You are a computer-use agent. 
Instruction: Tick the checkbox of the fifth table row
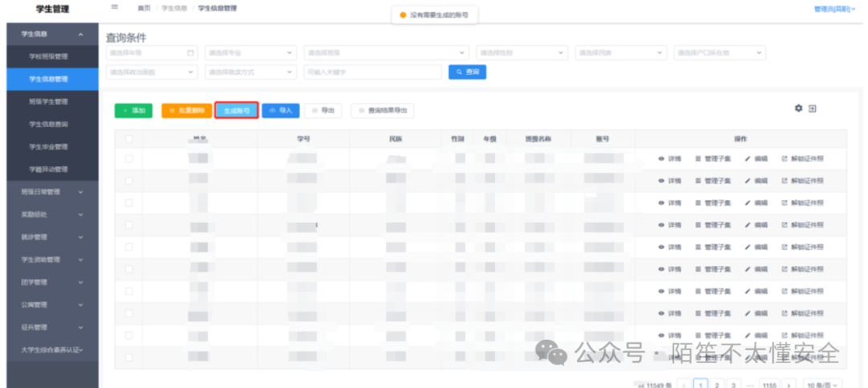click(129, 247)
